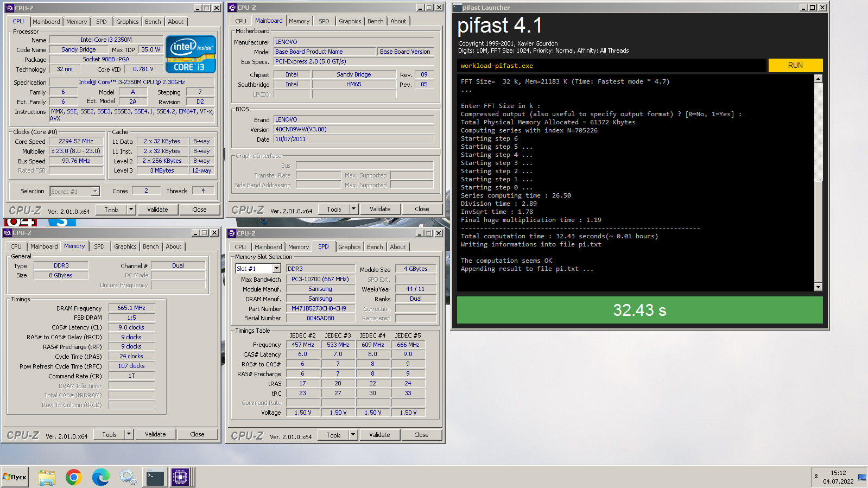The image size is (868, 488).
Task: Click the green 32.43 s result bar
Action: click(639, 310)
